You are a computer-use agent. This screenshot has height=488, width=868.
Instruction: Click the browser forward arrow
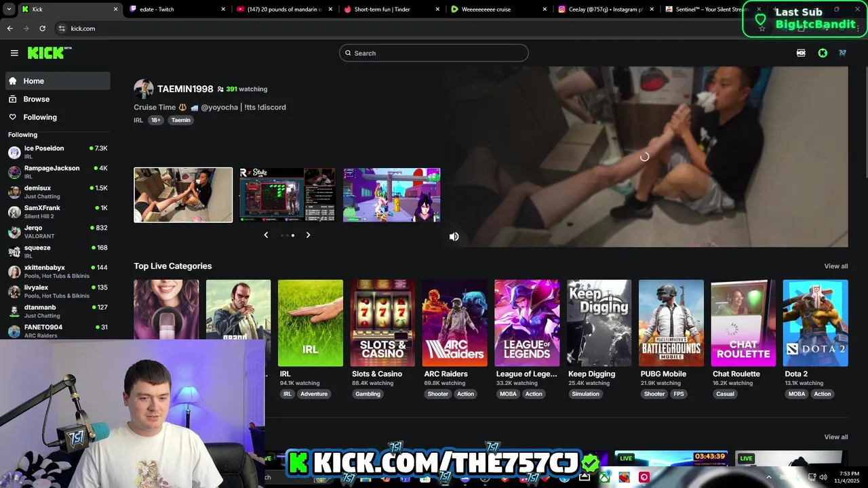[x=26, y=28]
